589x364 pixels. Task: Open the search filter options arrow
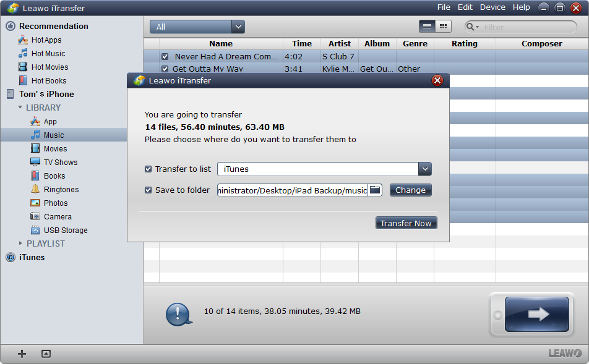[478, 27]
